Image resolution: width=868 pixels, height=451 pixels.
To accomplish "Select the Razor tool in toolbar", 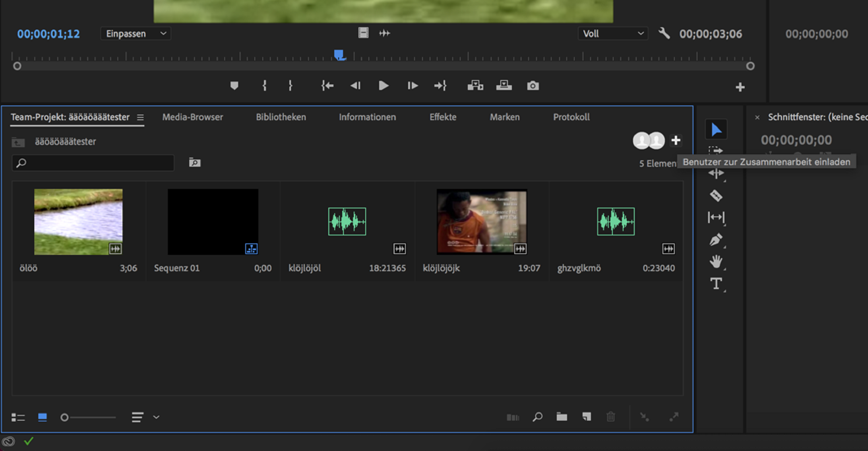I will [716, 195].
